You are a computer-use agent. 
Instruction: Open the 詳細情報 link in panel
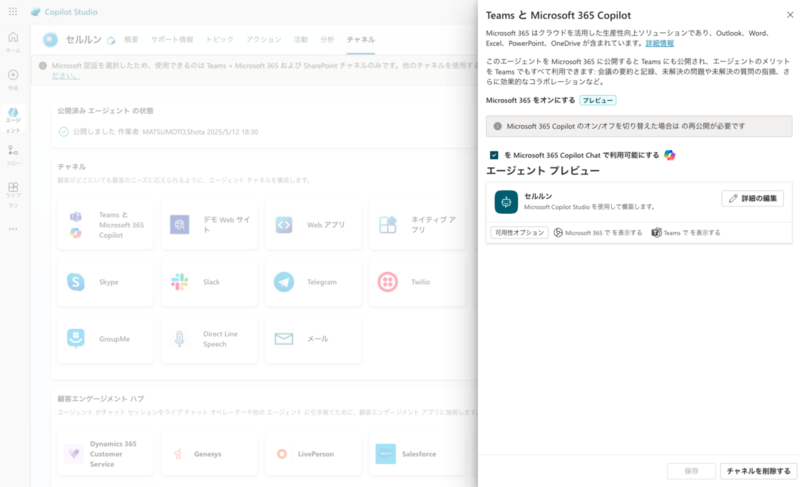[660, 43]
